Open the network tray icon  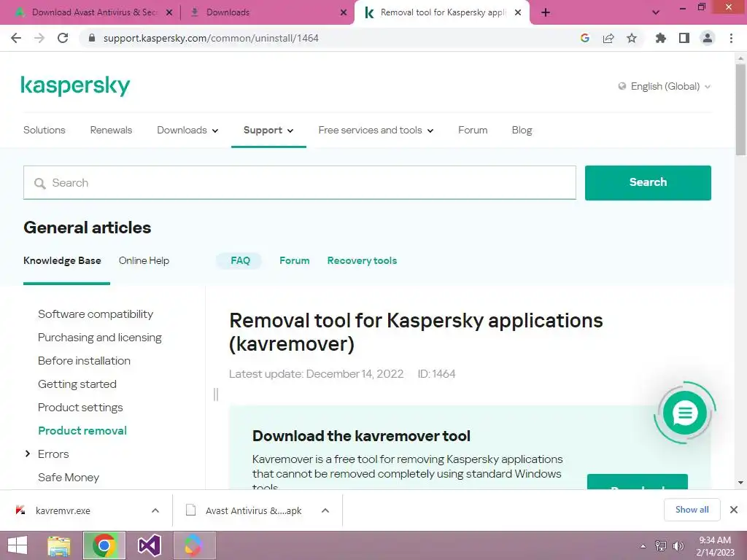point(661,546)
